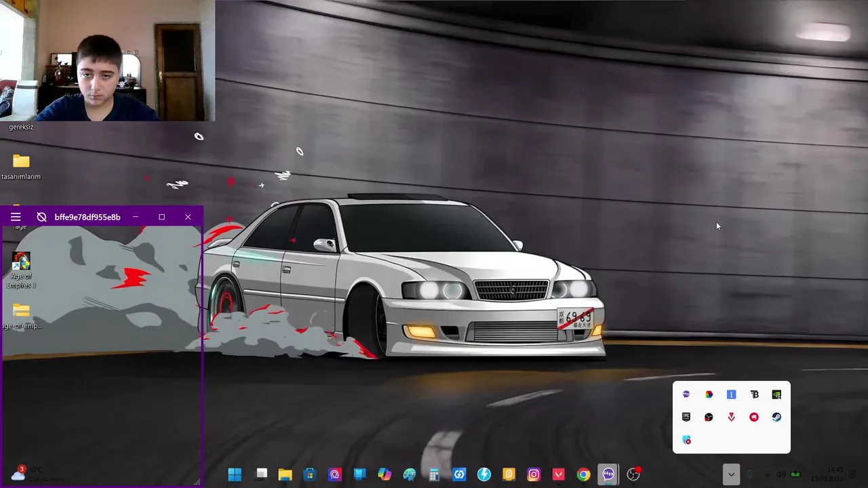Click the red Valorant icon in tray overflow
This screenshot has width=868, height=488.
[731, 417]
